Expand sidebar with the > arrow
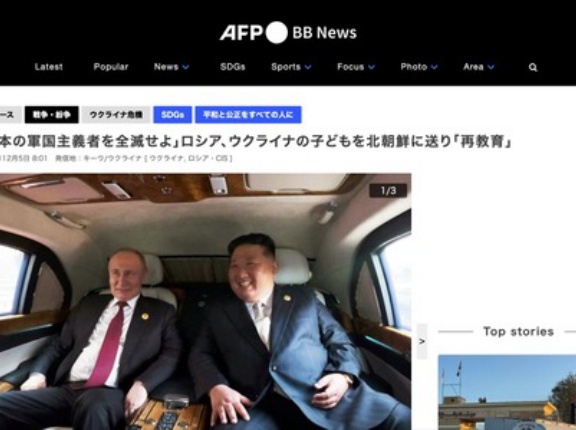The height and width of the screenshot is (430, 576). tap(422, 341)
